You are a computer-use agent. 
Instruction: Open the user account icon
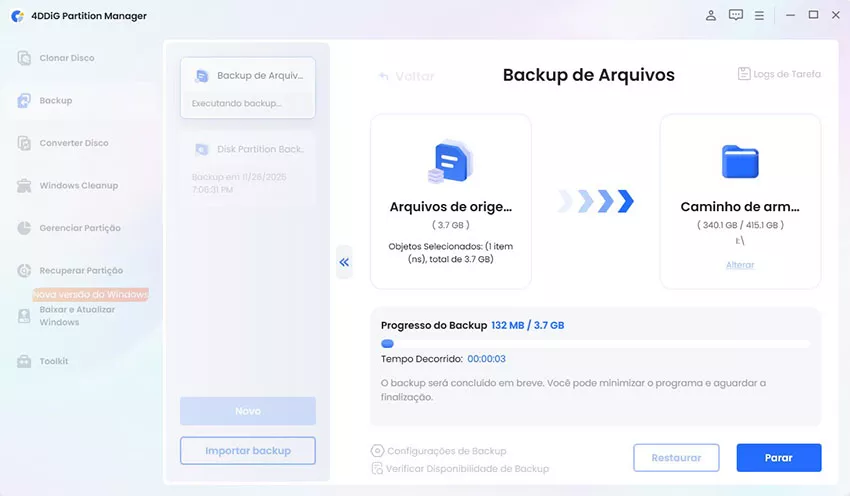711,15
